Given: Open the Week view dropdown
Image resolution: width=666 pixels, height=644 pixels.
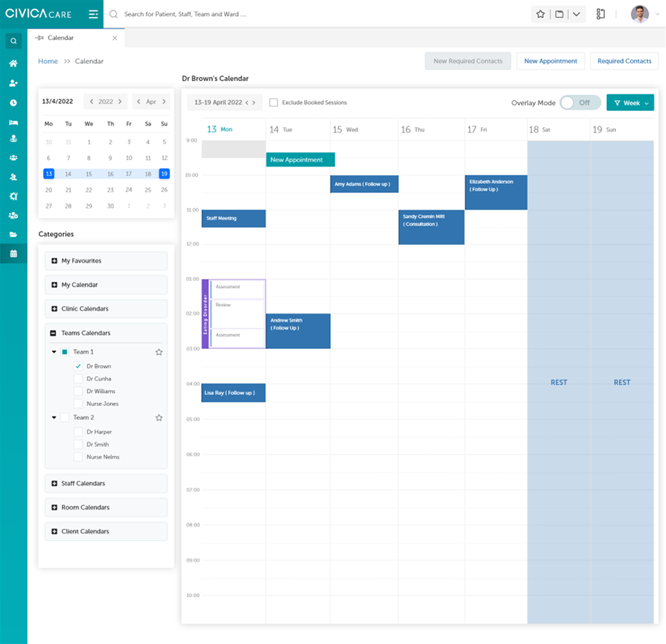Looking at the screenshot, I should point(631,103).
